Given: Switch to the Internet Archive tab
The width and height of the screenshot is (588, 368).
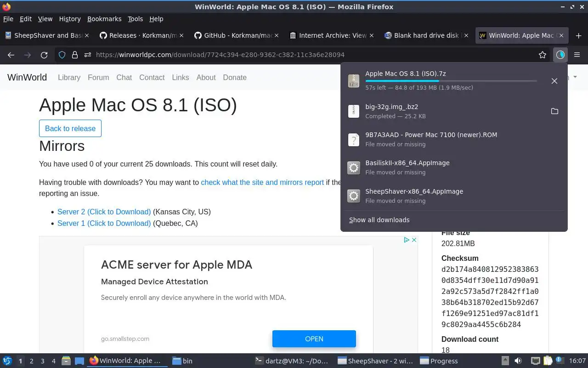Looking at the screenshot, I should coord(332,35).
